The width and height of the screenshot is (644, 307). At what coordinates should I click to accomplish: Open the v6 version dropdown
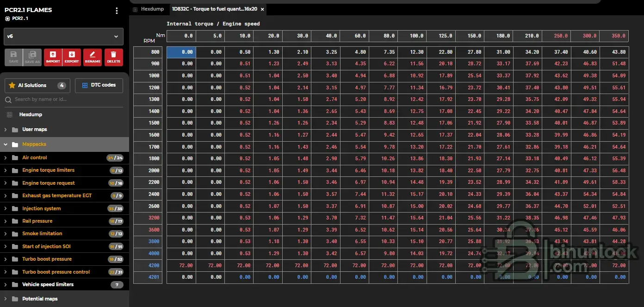click(x=63, y=37)
